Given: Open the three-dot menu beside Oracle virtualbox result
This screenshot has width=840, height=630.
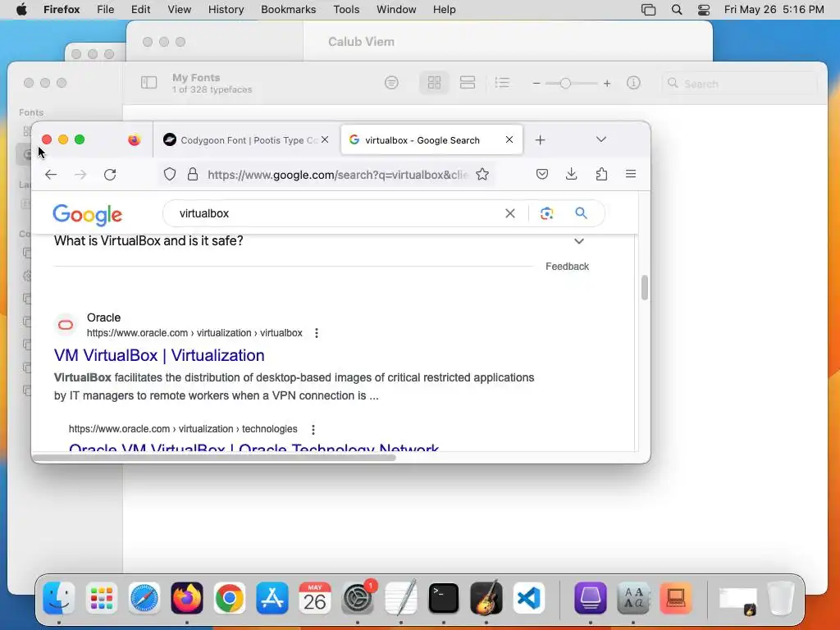Looking at the screenshot, I should click(x=317, y=333).
